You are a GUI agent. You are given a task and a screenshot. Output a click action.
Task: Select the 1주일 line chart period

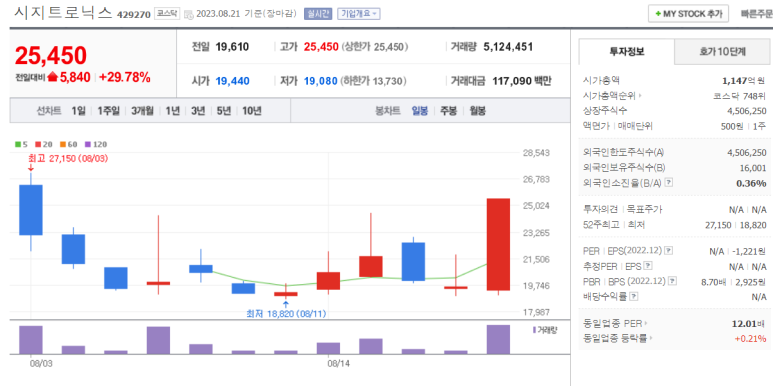pyautogui.click(x=108, y=111)
